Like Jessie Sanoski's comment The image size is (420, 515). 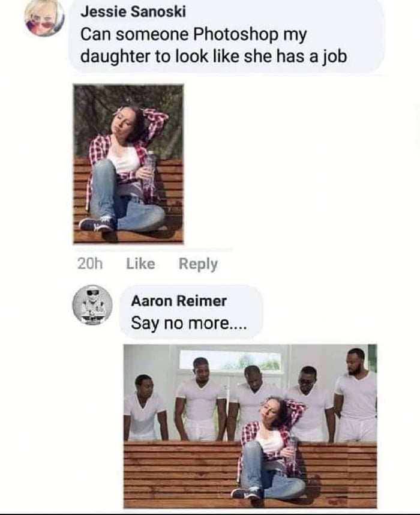coord(140,264)
